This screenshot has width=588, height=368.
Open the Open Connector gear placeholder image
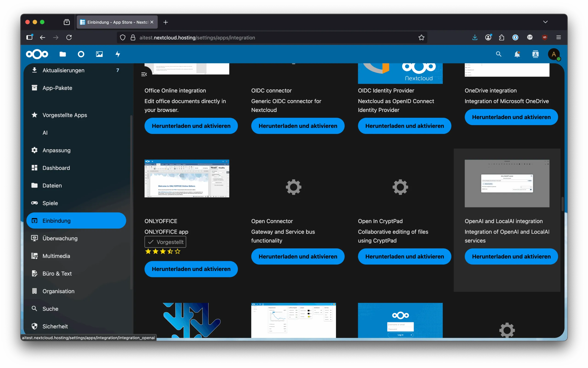[x=294, y=187]
